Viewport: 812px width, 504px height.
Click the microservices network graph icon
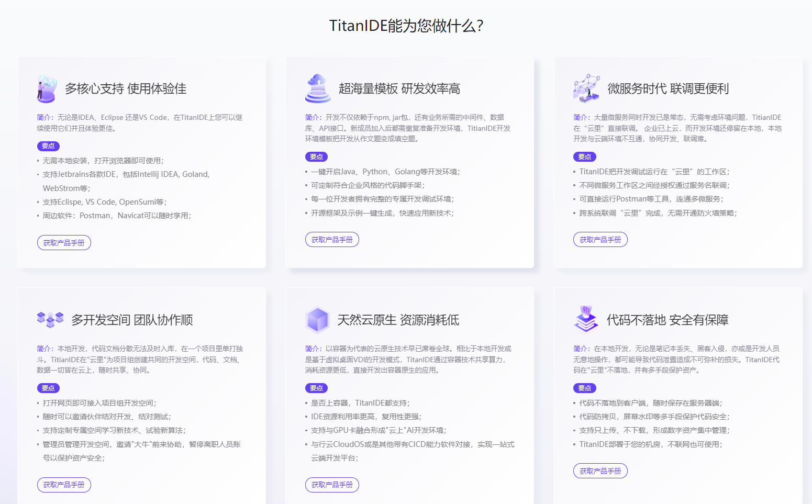(586, 88)
